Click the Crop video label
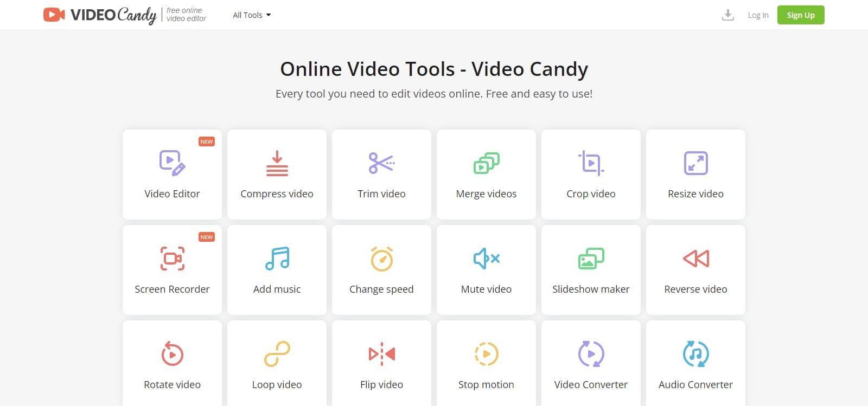The image size is (868, 406). point(591,194)
